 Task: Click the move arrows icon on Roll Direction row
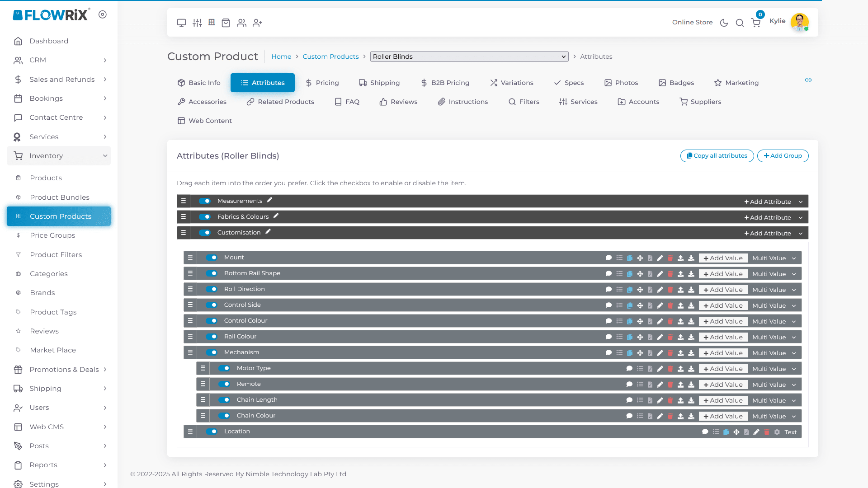(640, 290)
